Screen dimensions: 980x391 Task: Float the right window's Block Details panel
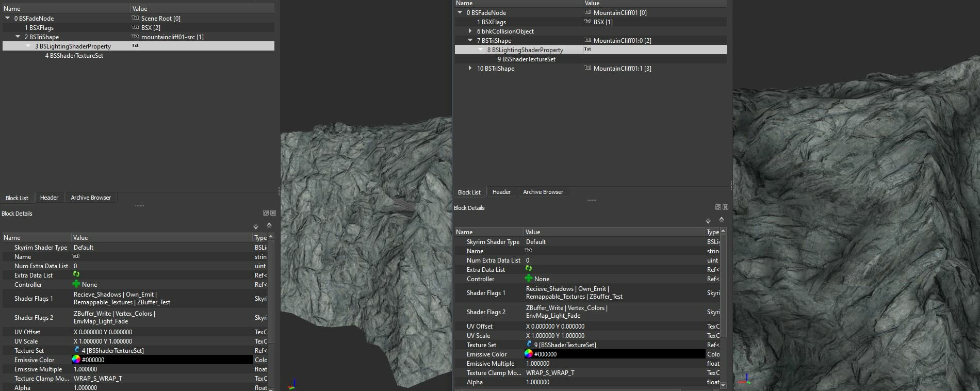coord(718,207)
